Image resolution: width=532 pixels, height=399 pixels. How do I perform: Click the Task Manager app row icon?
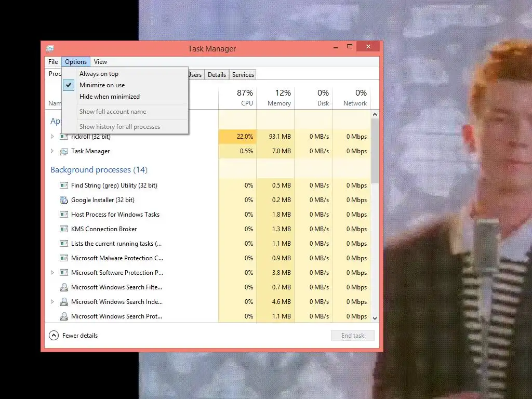[64, 151]
